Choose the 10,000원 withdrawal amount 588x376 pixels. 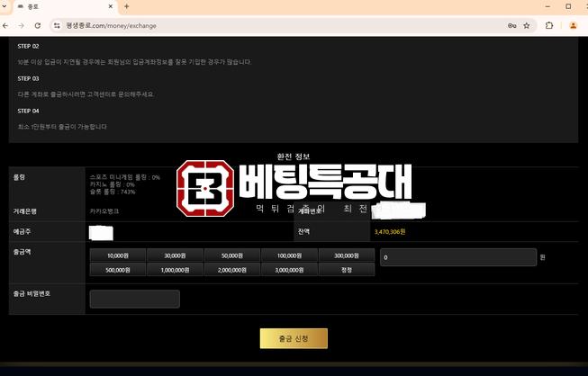pyautogui.click(x=118, y=255)
